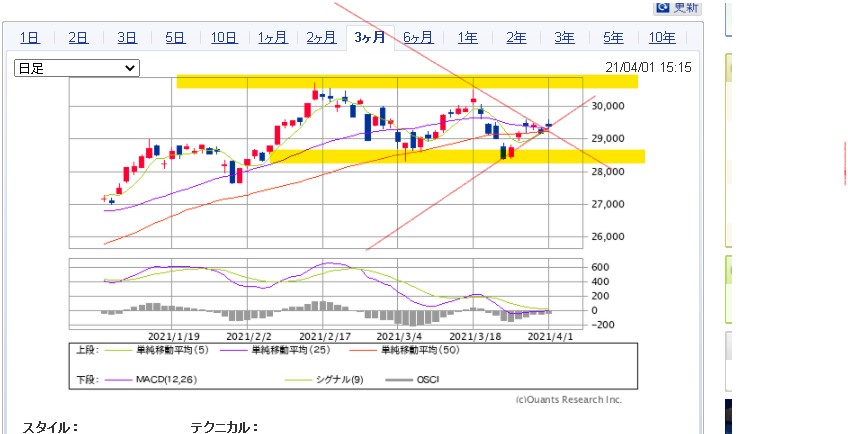Screen dimensions: 848x434
Task: Select the 2日 period tab
Action: point(78,38)
